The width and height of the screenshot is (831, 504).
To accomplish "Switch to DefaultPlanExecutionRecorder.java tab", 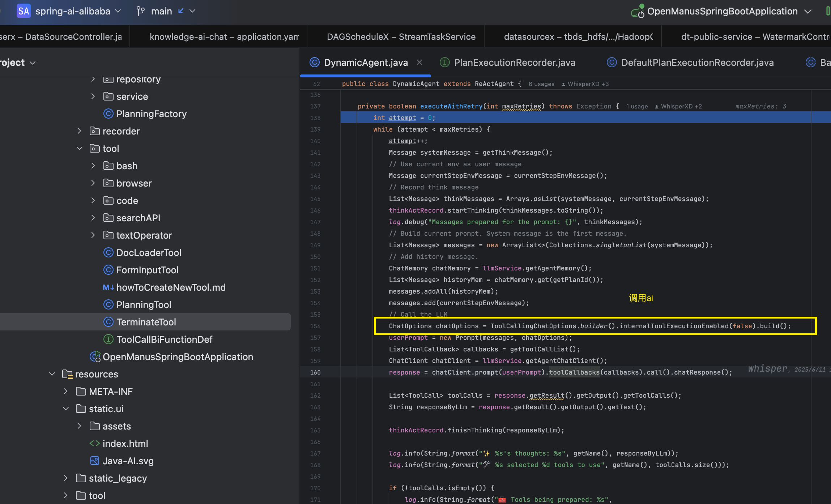I will [697, 63].
